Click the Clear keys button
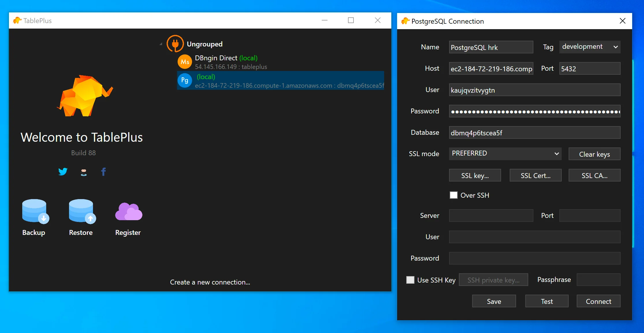 click(594, 154)
